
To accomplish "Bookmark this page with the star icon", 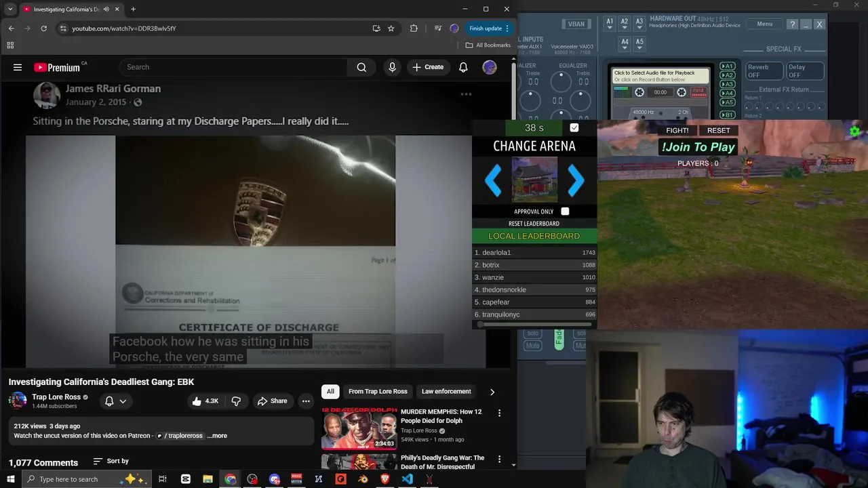I will click(x=391, y=28).
